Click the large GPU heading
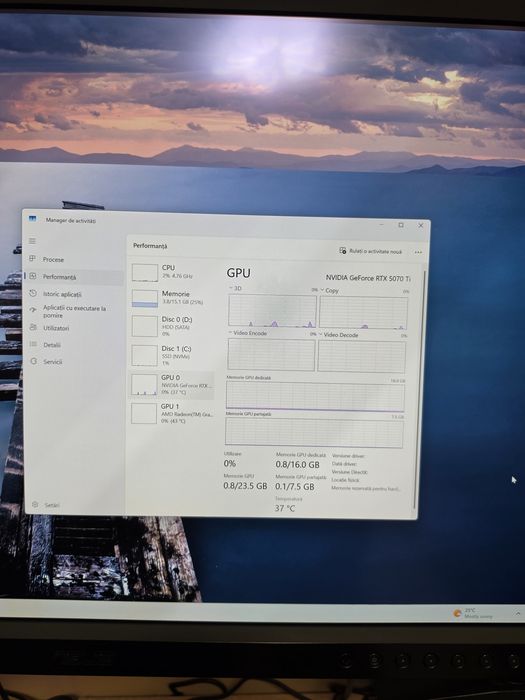The height and width of the screenshot is (700, 525). [x=238, y=273]
